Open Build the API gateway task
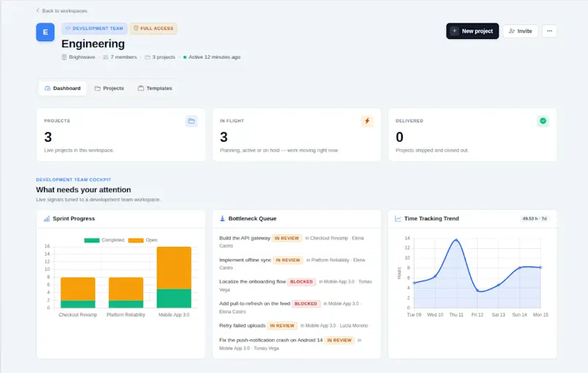Viewport: 588px width, 373px height. coord(245,238)
